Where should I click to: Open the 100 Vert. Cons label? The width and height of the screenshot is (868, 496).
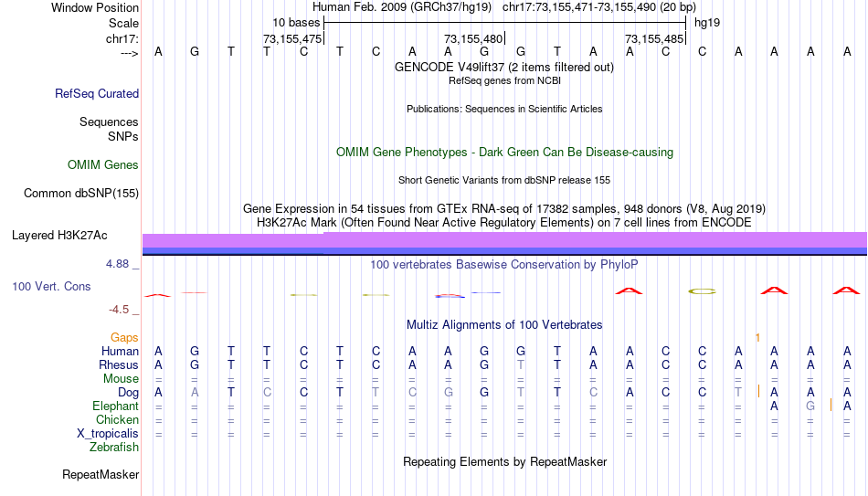tap(51, 286)
